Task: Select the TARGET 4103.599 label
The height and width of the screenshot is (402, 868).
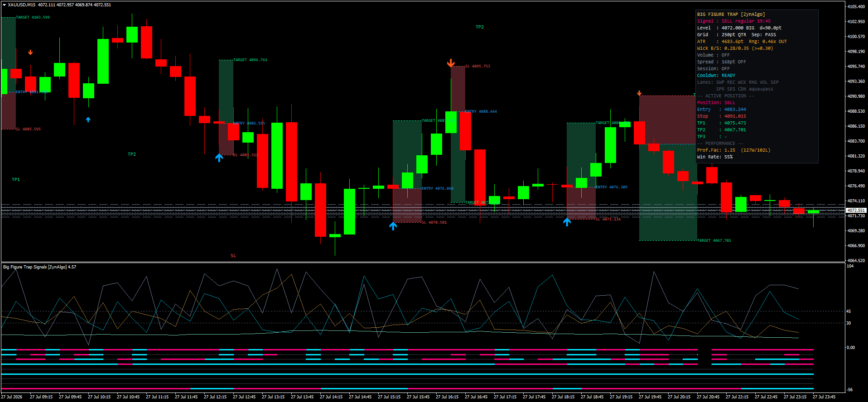Action: pos(33,17)
